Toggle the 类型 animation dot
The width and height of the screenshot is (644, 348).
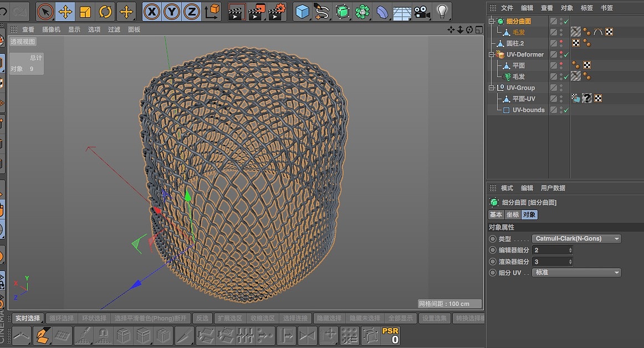pos(493,239)
